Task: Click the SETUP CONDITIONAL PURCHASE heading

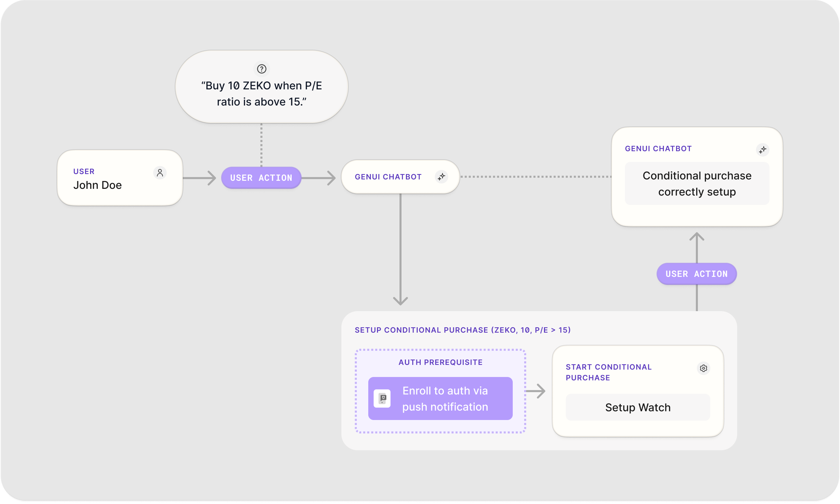Action: (x=463, y=330)
